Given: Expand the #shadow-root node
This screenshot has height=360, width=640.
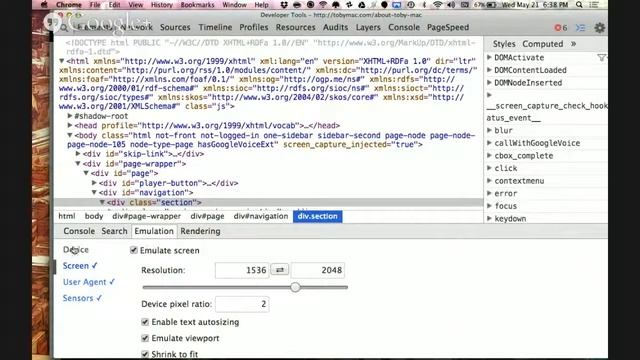Looking at the screenshot, I should (70, 116).
